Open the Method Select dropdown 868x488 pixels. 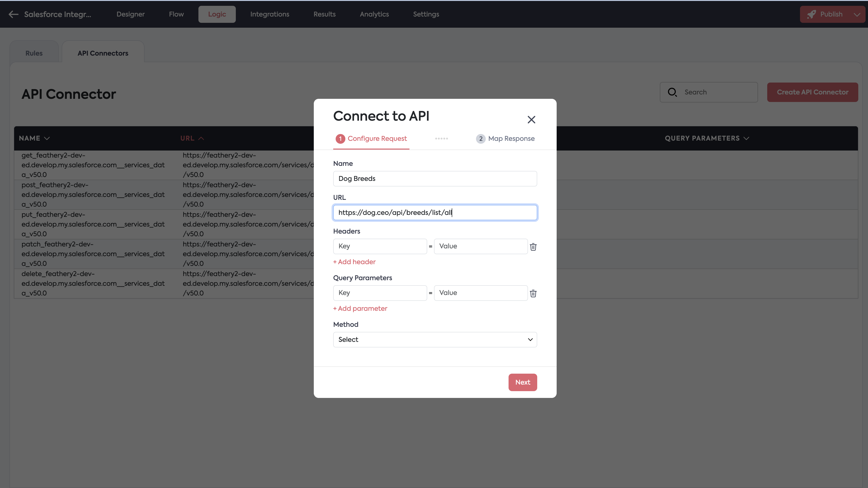435,339
